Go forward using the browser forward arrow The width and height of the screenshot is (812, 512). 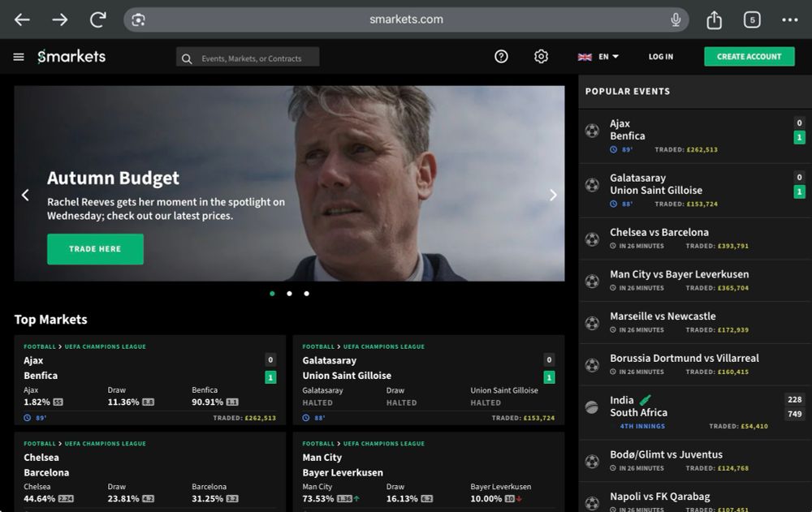coord(60,19)
